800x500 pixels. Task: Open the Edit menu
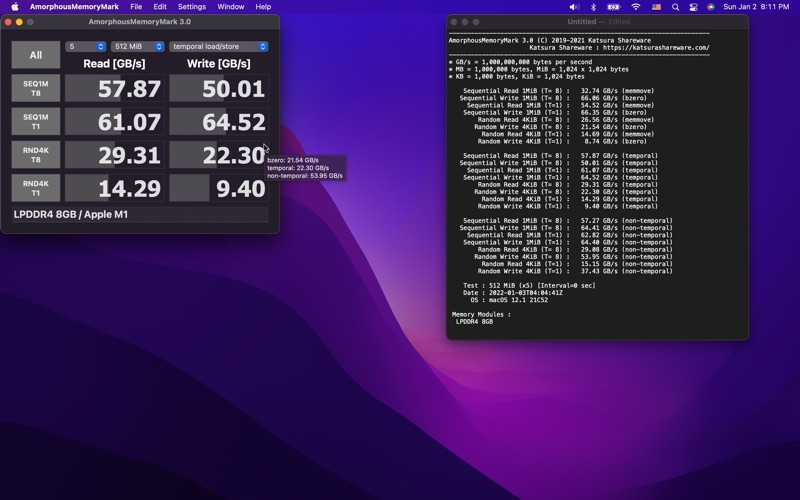click(160, 7)
